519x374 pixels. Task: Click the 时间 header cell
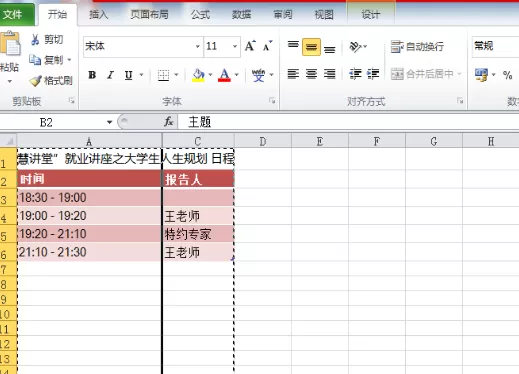click(89, 179)
